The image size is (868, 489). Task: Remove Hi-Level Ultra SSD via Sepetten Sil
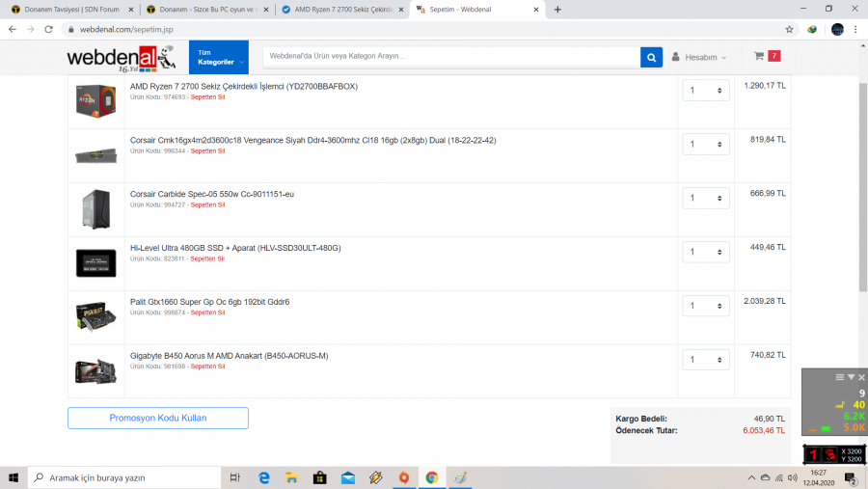coord(207,258)
